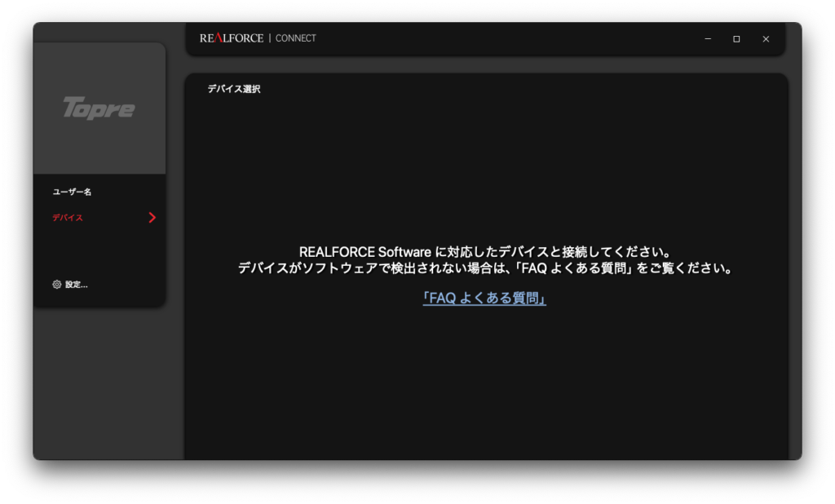
Task: Expand the red chevron beside デバイス
Action: [152, 218]
